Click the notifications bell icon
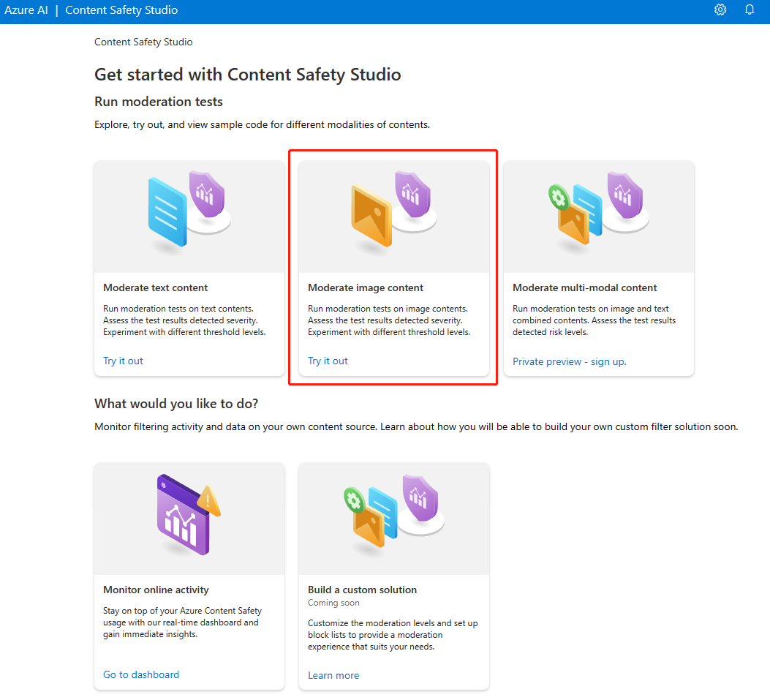The image size is (770, 700). [750, 10]
